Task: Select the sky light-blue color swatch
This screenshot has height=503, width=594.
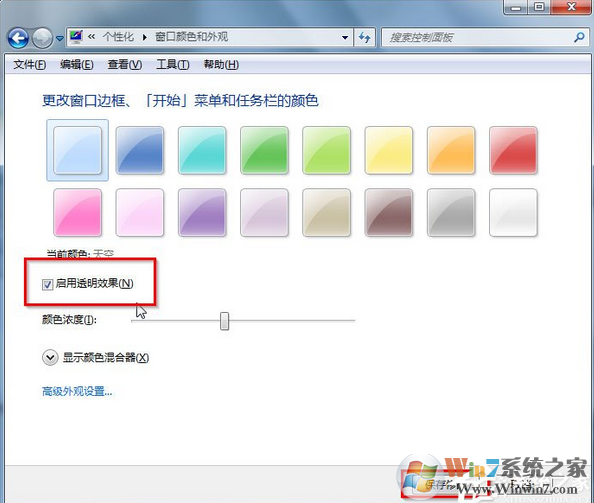Action: (77, 150)
